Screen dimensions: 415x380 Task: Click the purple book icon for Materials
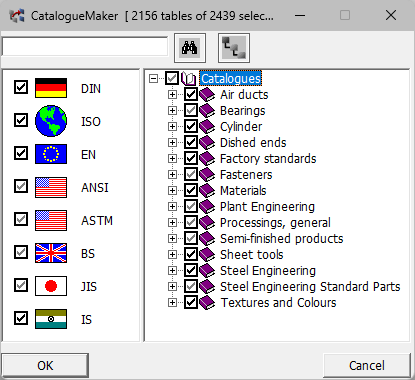tap(207, 191)
